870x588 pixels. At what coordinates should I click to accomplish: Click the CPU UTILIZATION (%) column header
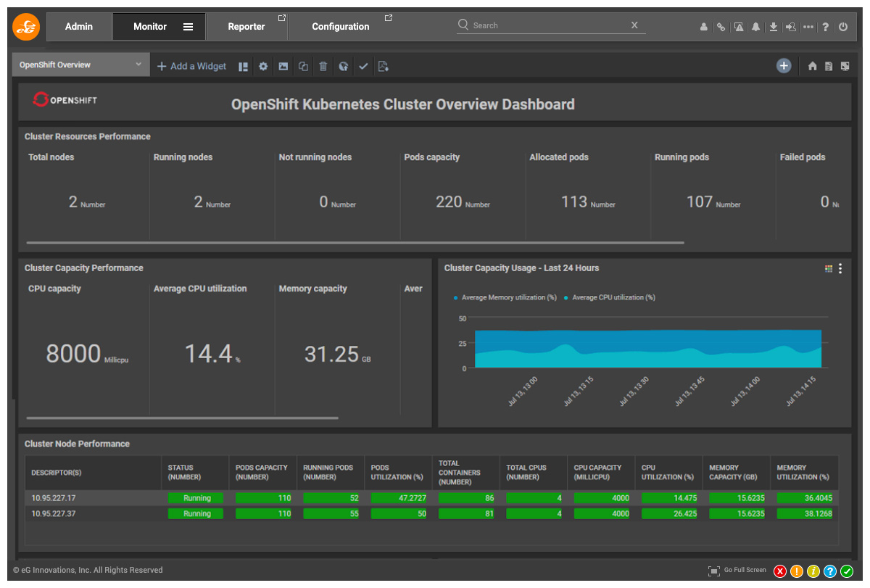click(667, 473)
